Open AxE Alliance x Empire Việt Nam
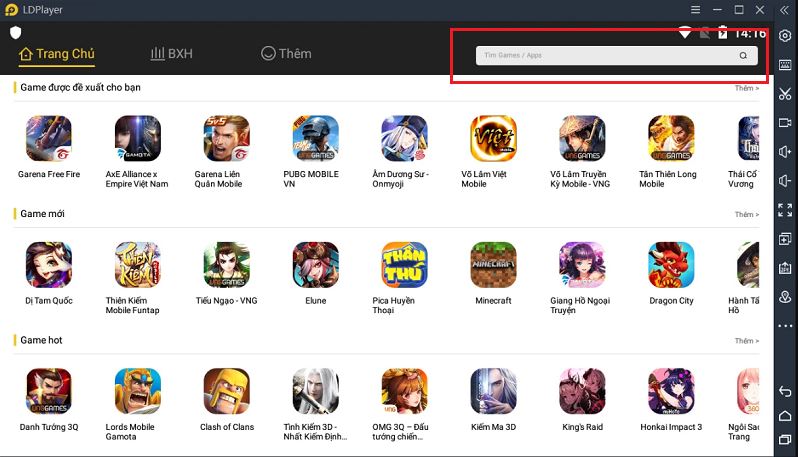Image resolution: width=798 pixels, height=457 pixels. [137, 138]
